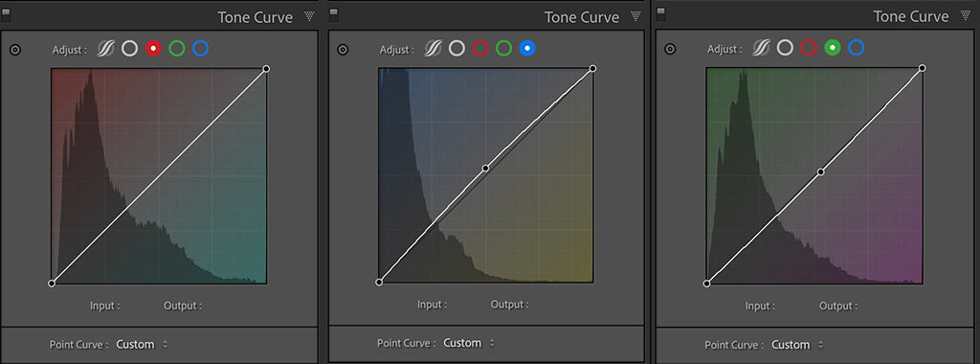Click Input field label in right panel
This screenshot has width=980, height=364.
tap(761, 306)
